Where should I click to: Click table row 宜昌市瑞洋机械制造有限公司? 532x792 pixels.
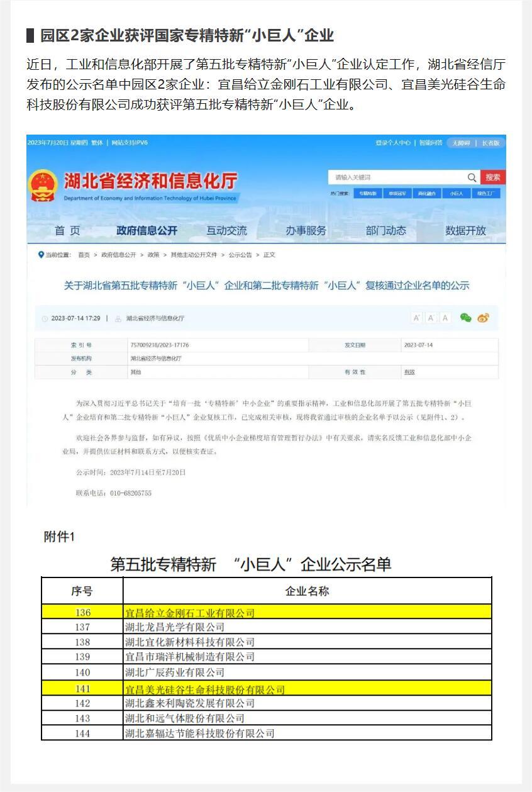[x=266, y=657]
